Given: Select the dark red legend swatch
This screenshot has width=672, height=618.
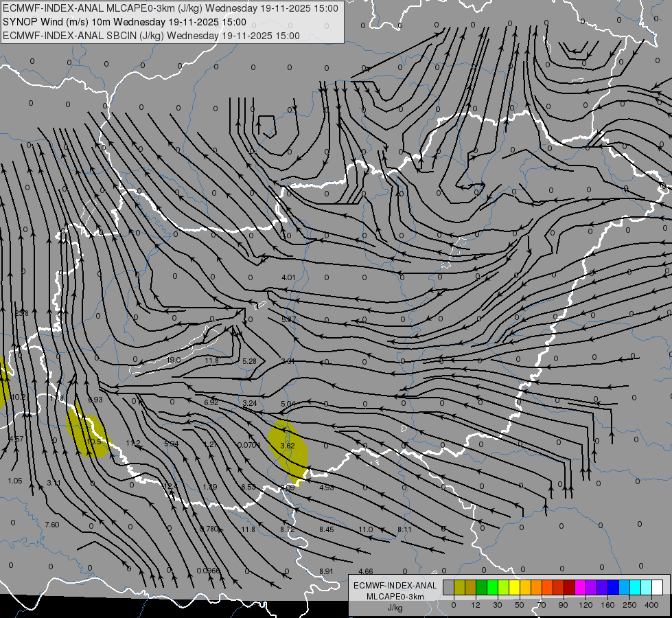Looking at the screenshot, I should tap(570, 587).
